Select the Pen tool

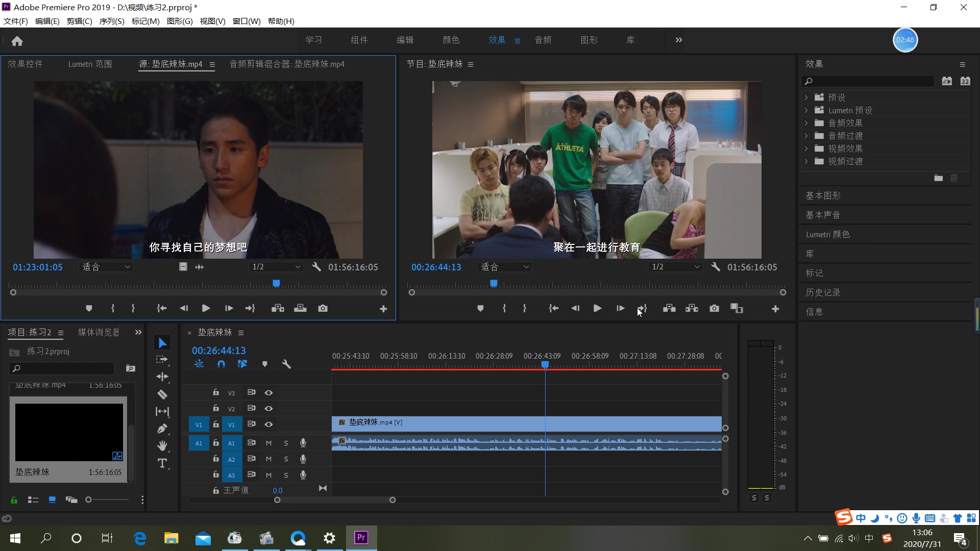162,429
